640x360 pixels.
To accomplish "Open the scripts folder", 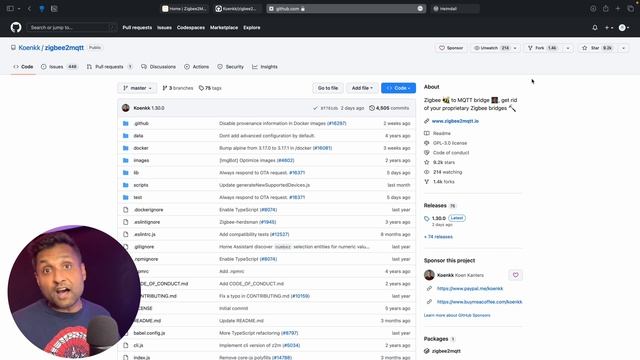I will (141, 185).
